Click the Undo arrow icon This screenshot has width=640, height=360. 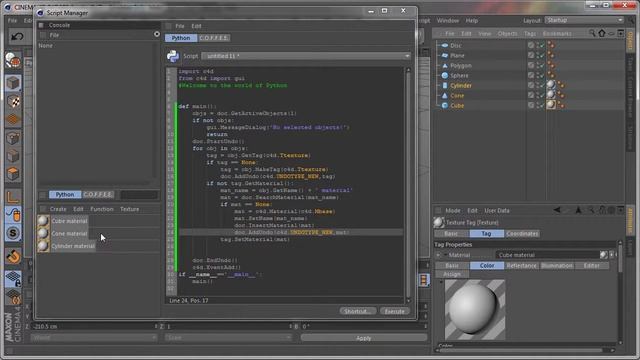[x=17, y=37]
